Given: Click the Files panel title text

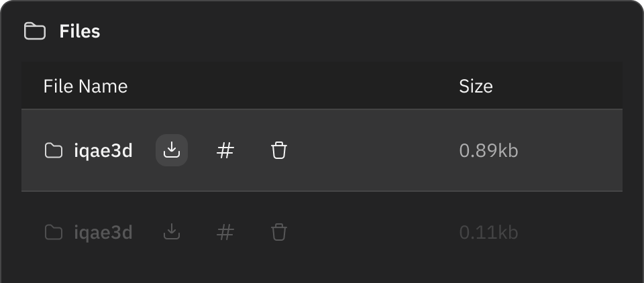Looking at the screenshot, I should pyautogui.click(x=80, y=32).
